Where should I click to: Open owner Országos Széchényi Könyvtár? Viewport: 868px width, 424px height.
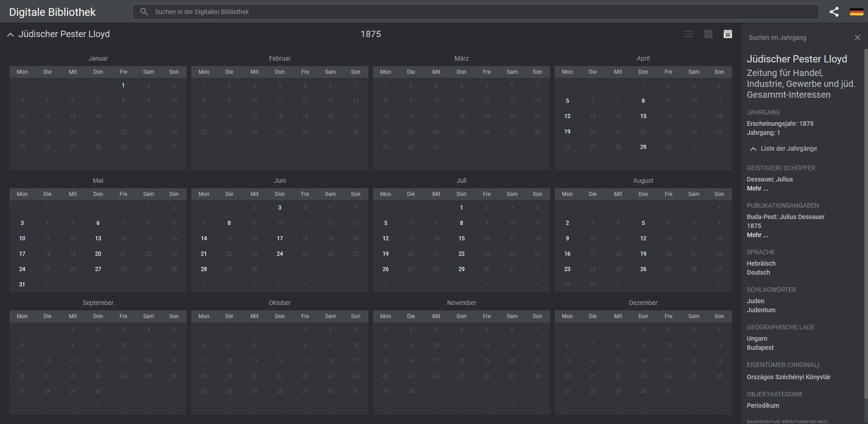click(789, 377)
